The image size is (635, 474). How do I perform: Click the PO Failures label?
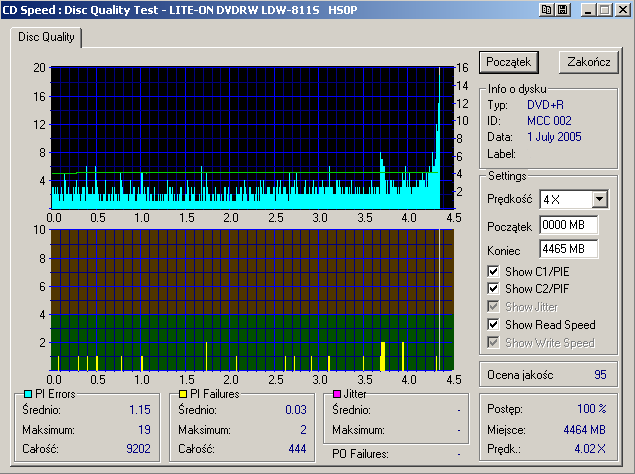[360, 454]
